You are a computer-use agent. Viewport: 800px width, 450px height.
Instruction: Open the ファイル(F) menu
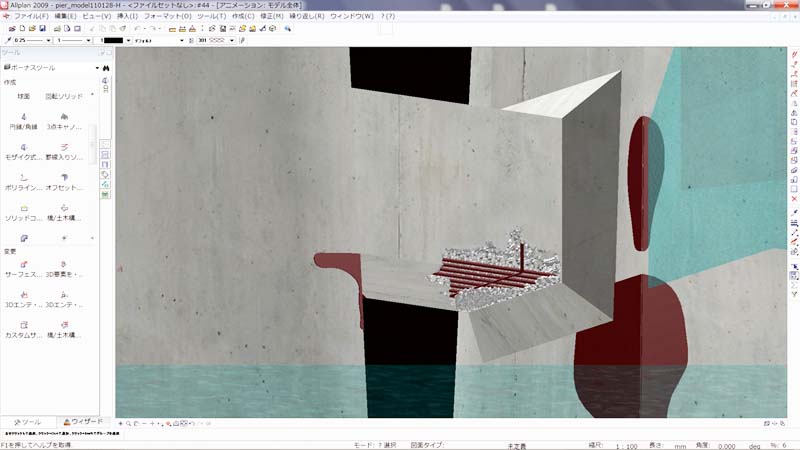pyautogui.click(x=31, y=16)
